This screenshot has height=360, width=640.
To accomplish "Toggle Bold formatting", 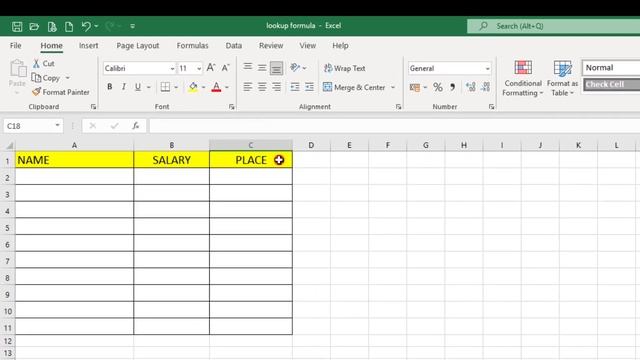I will [x=109, y=87].
